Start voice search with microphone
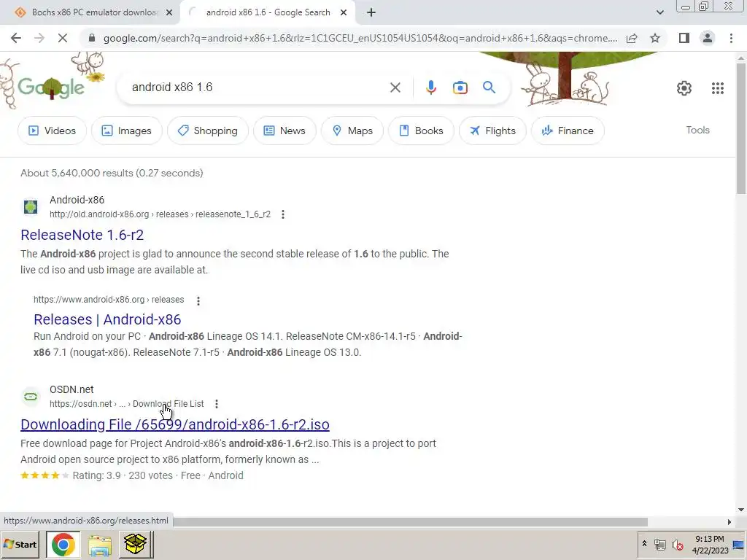747x560 pixels. pyautogui.click(x=430, y=87)
